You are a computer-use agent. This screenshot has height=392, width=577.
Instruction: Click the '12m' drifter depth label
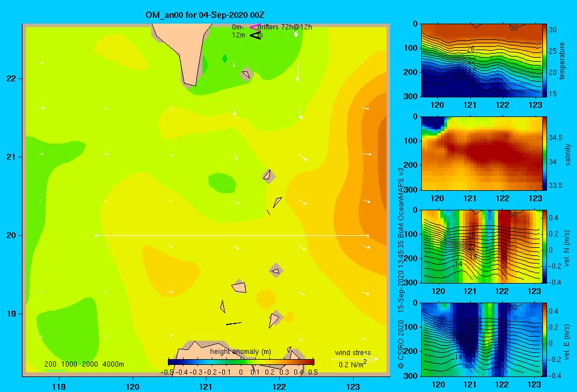coord(238,35)
